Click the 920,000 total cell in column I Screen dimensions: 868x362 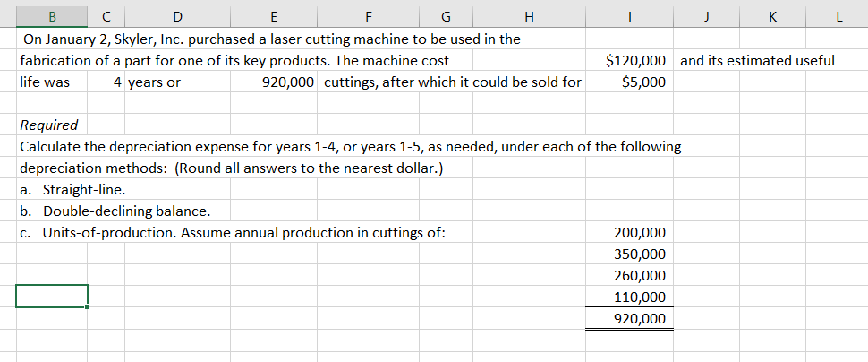[629, 318]
